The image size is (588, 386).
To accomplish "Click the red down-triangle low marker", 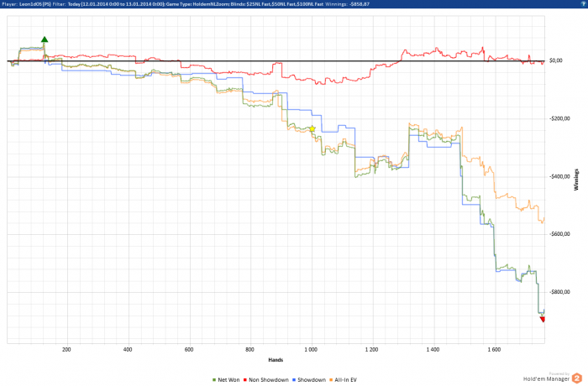I will coord(543,320).
